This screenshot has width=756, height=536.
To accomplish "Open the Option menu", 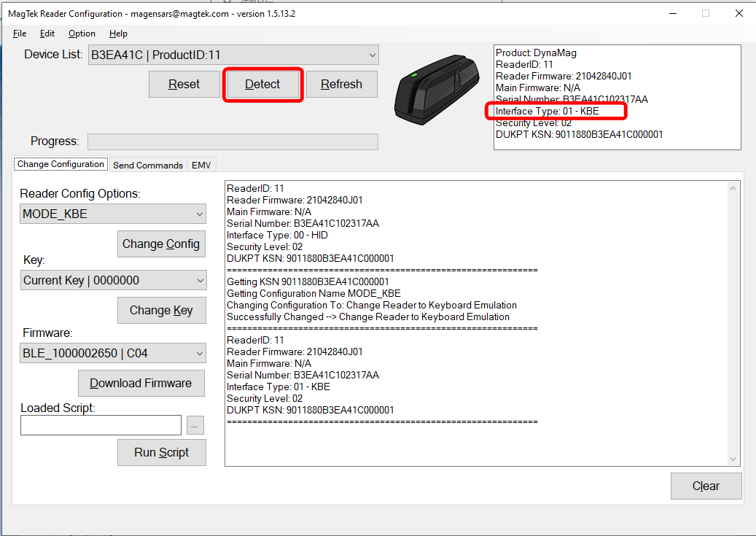I will point(82,34).
